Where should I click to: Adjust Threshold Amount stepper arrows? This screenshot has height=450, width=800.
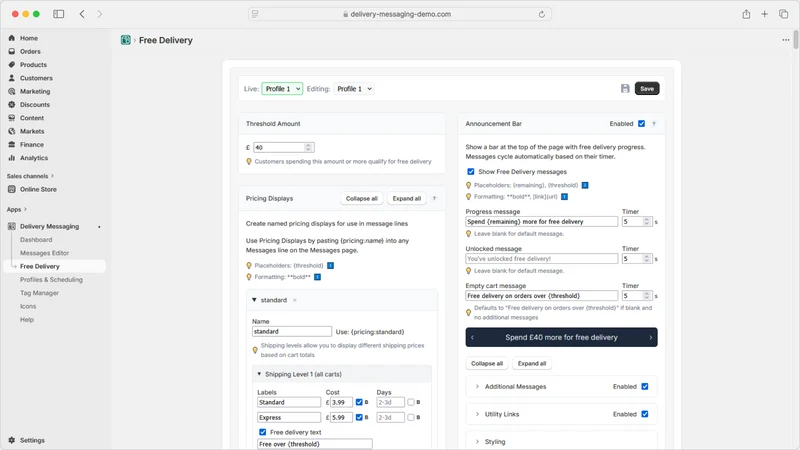(308, 147)
